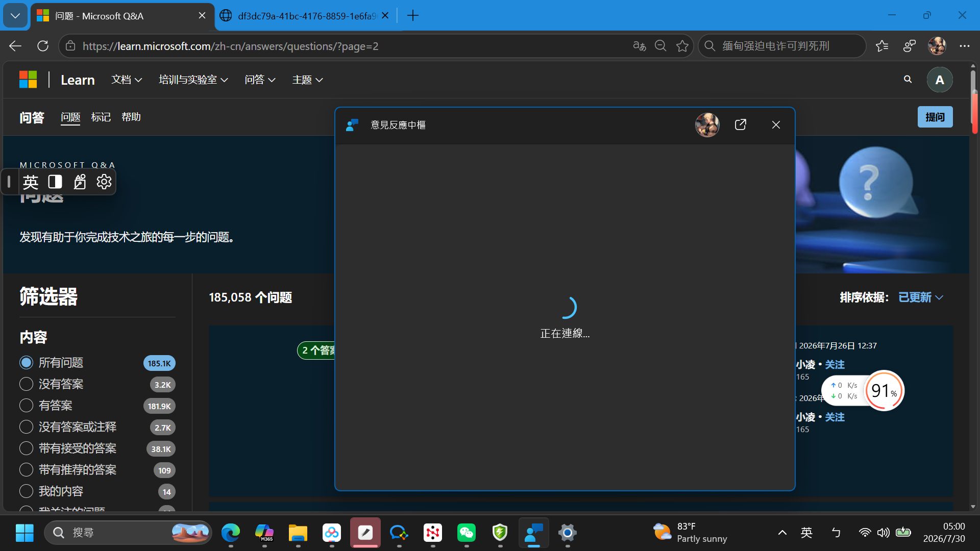Open the browser tab list chevron
Screen dimensions: 980x551
(x=15, y=15)
